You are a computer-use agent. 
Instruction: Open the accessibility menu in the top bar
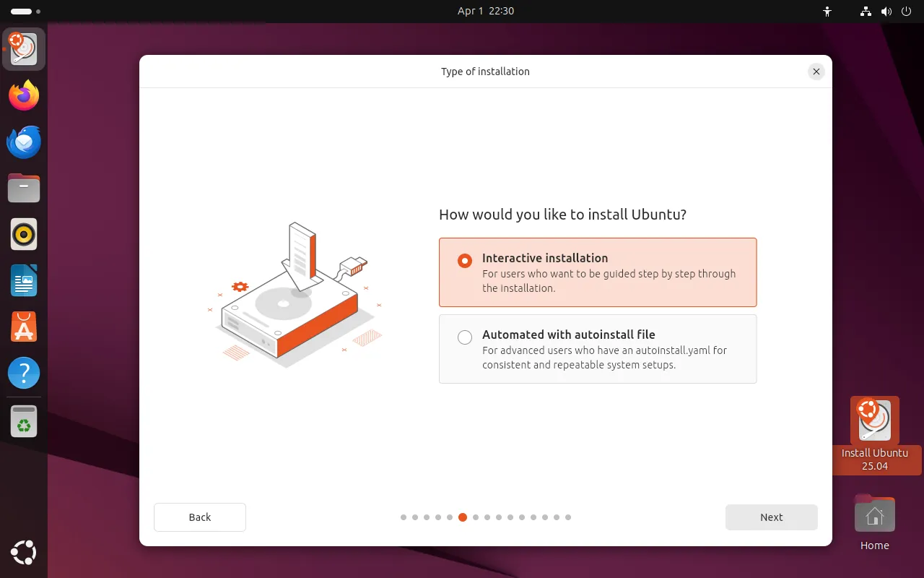pos(827,11)
